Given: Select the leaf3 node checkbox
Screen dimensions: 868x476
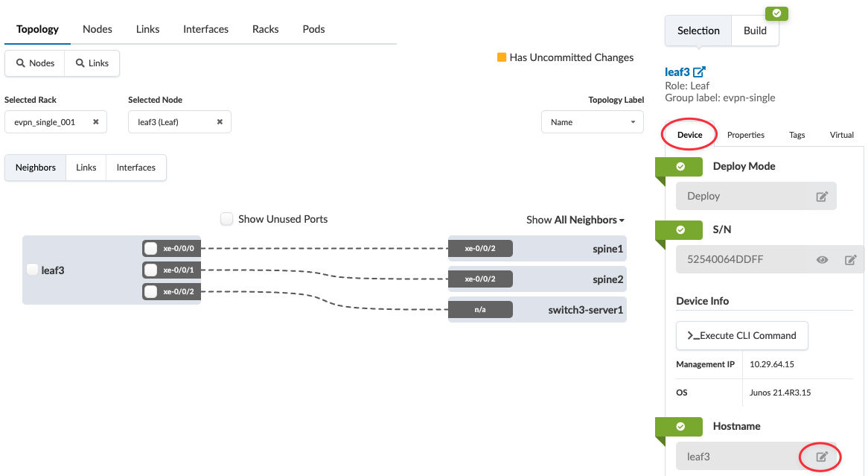Looking at the screenshot, I should pyautogui.click(x=32, y=270).
